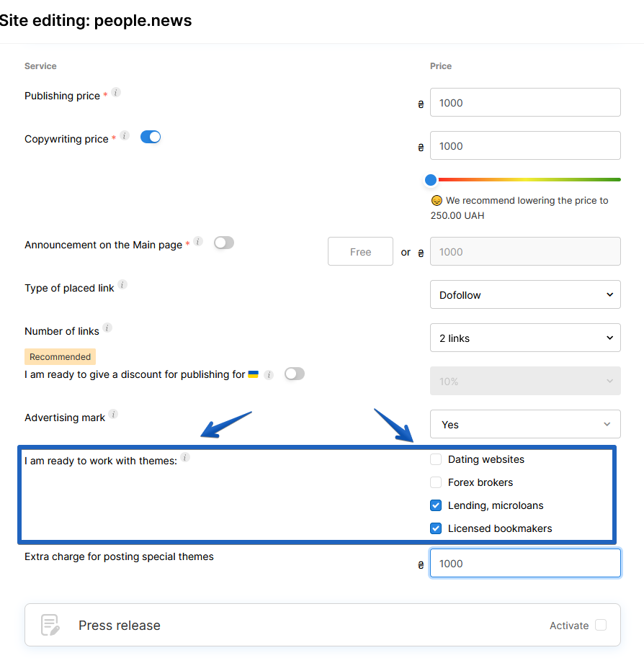
Task: Click the Type of placed link info icon
Action: click(x=121, y=284)
